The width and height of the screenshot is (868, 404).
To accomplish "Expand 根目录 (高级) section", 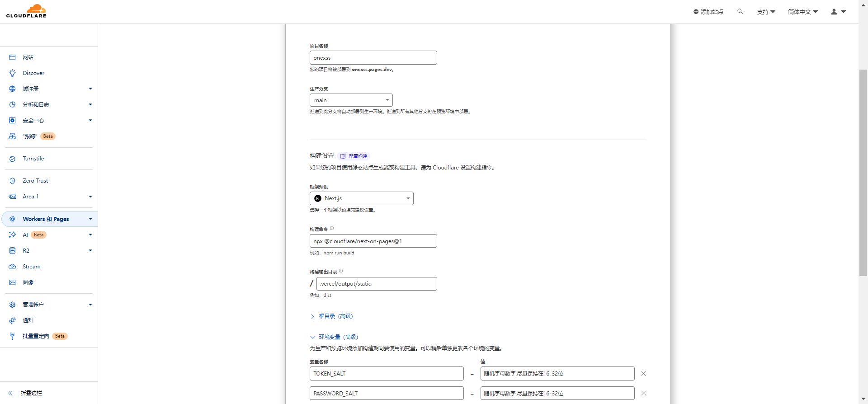I will 331,316.
